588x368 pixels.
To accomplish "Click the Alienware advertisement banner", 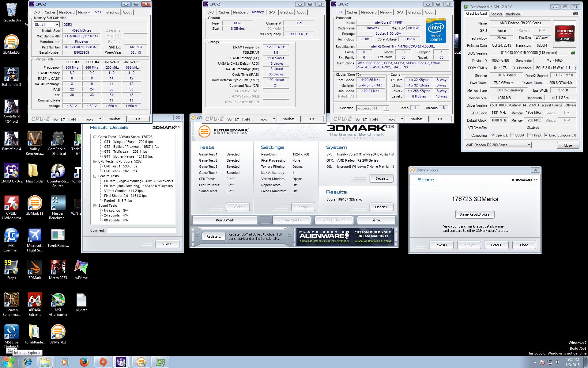I will click(345, 236).
